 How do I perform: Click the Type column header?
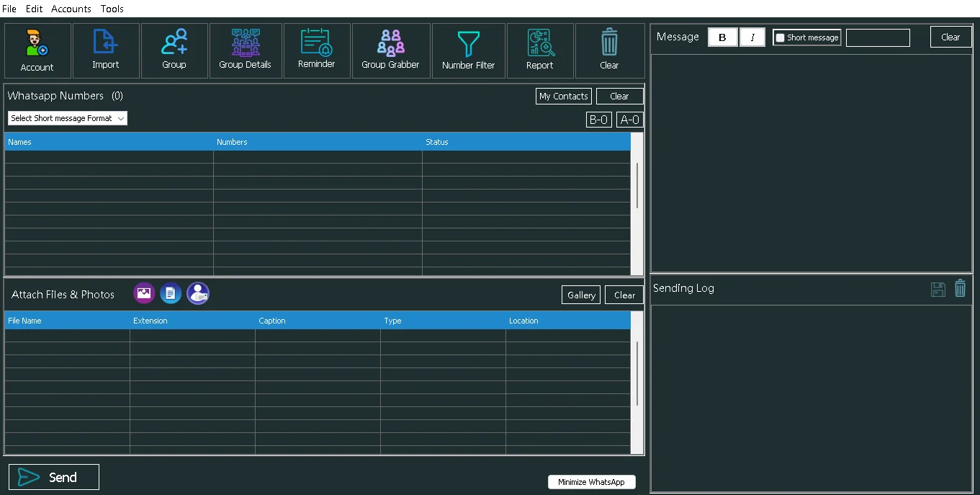[x=443, y=321]
